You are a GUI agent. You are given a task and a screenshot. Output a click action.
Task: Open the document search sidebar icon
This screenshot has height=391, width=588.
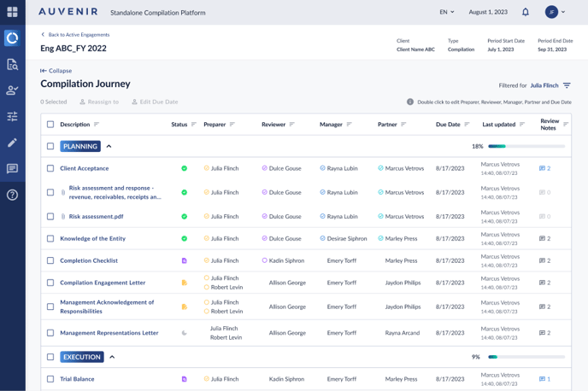(12, 65)
